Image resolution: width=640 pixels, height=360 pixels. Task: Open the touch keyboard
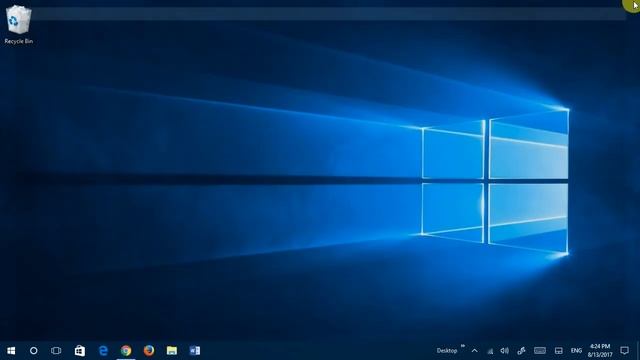coord(540,351)
